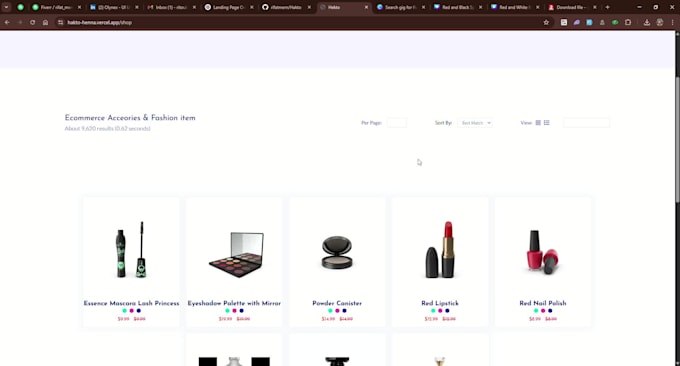Open the Chrome three-dot menu
Image resolution: width=680 pixels, height=366 pixels.
(673, 22)
